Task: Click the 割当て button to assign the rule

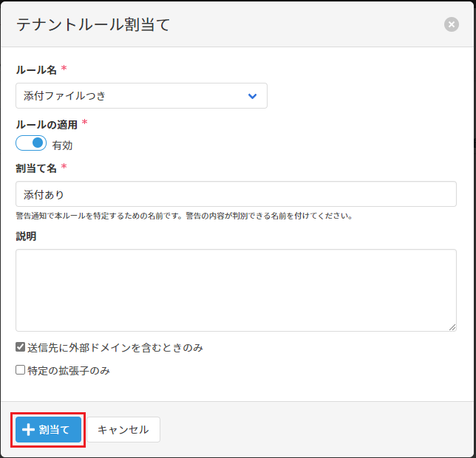Action: coord(49,430)
